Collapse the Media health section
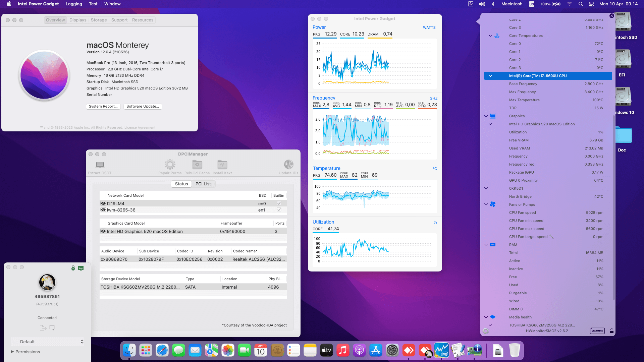644x362 pixels. (486, 317)
